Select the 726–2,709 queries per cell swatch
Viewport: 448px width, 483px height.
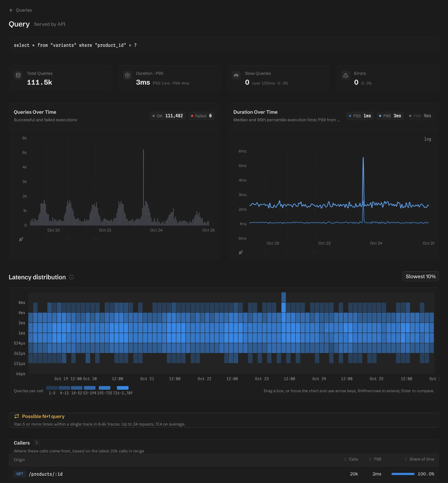(x=123, y=388)
